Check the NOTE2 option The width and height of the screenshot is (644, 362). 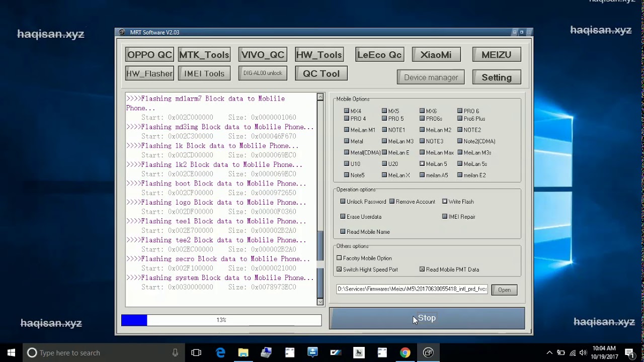(460, 130)
